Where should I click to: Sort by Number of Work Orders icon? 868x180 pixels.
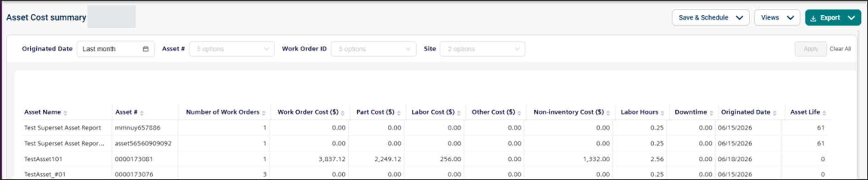(x=264, y=113)
